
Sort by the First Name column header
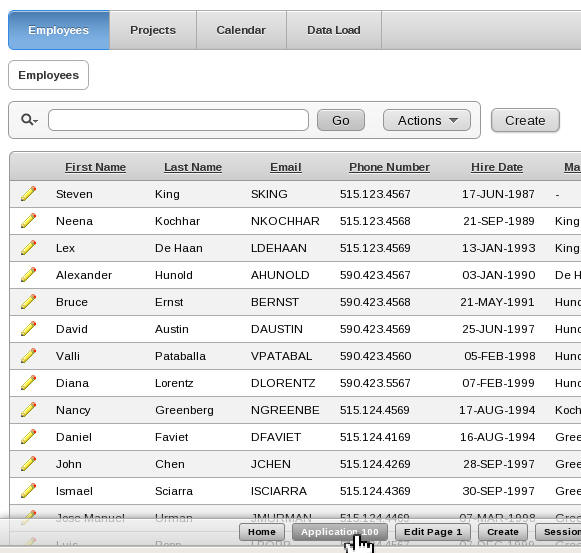pyautogui.click(x=96, y=167)
